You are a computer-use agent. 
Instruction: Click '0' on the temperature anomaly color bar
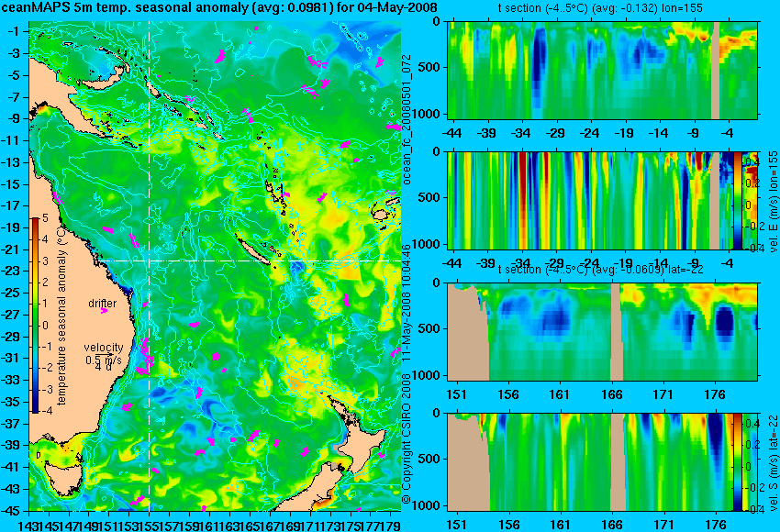46,326
